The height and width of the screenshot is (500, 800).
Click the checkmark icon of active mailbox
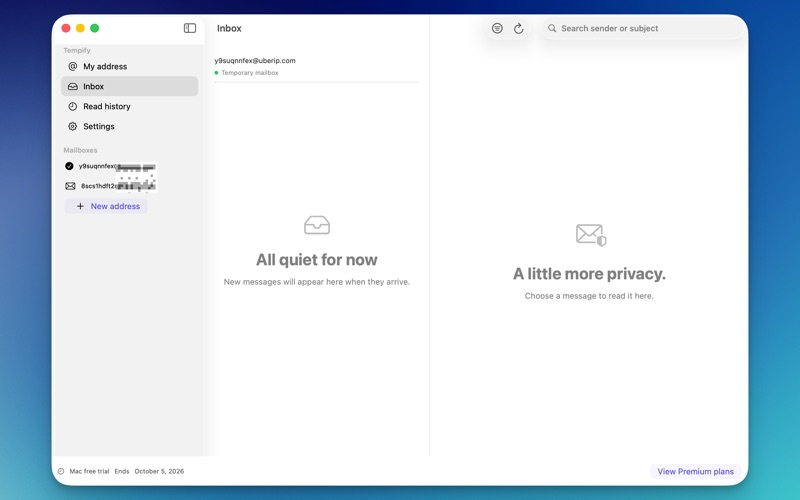pos(69,166)
